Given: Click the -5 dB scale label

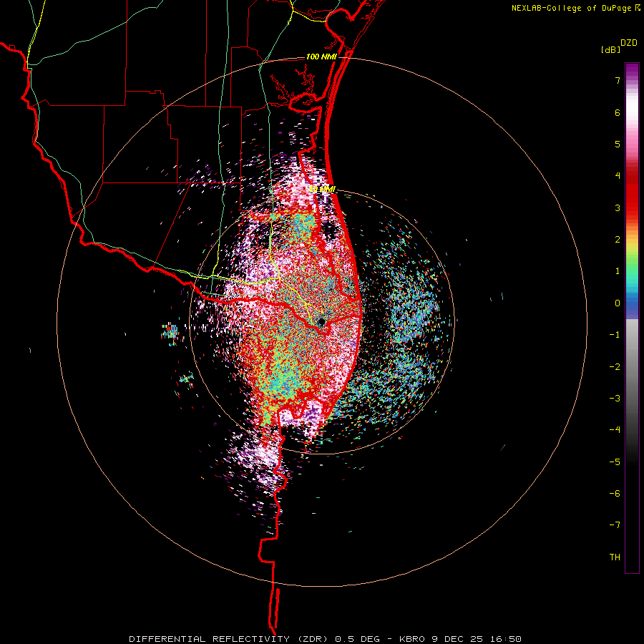Looking at the screenshot, I should tap(615, 462).
